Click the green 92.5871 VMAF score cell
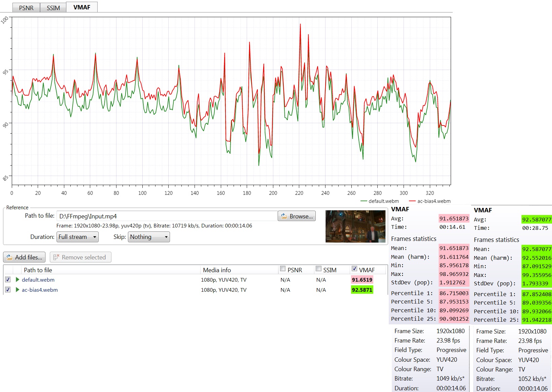 (362, 290)
